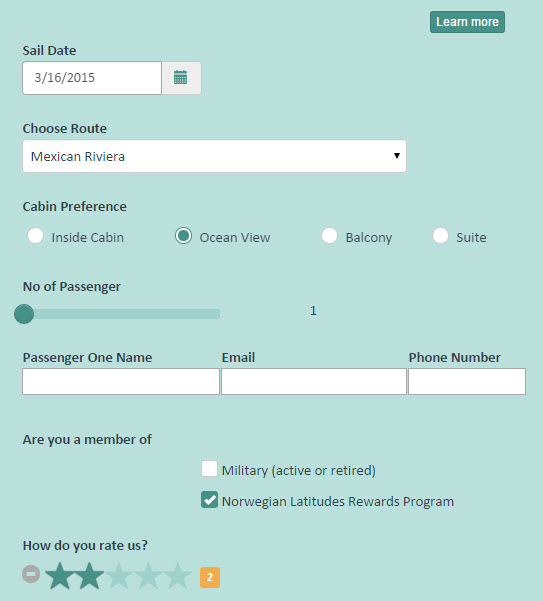Check the Military (active or retired) box
Screen dimensions: 543x601
[x=209, y=469]
